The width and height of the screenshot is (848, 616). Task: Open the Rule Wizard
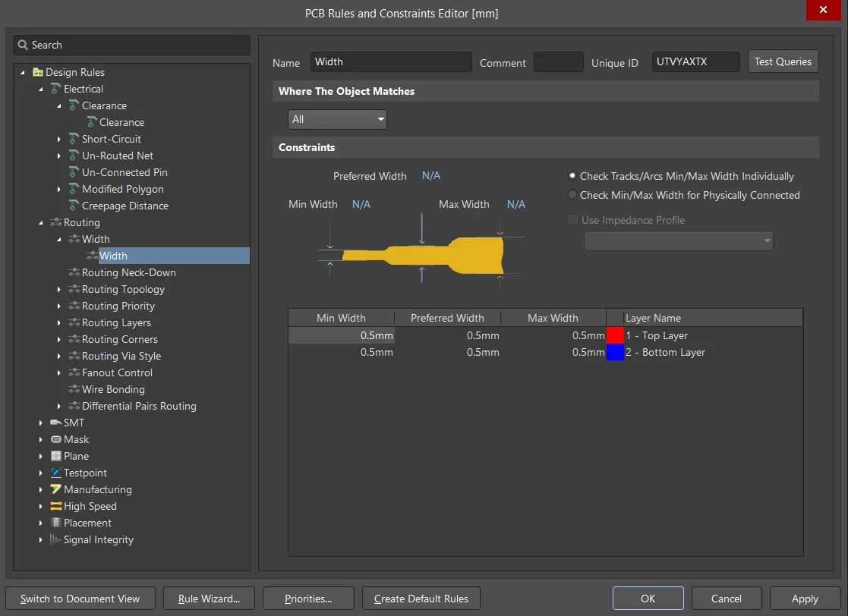(x=209, y=598)
